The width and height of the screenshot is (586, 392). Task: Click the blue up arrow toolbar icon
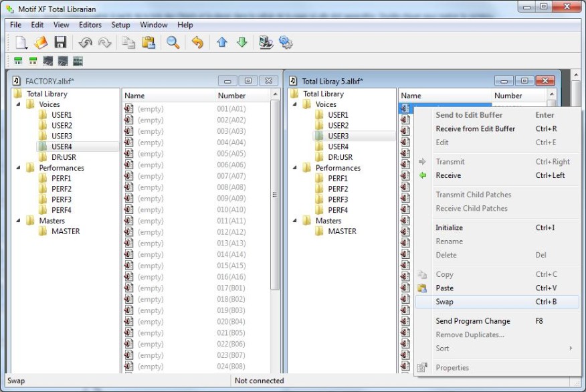pos(222,42)
